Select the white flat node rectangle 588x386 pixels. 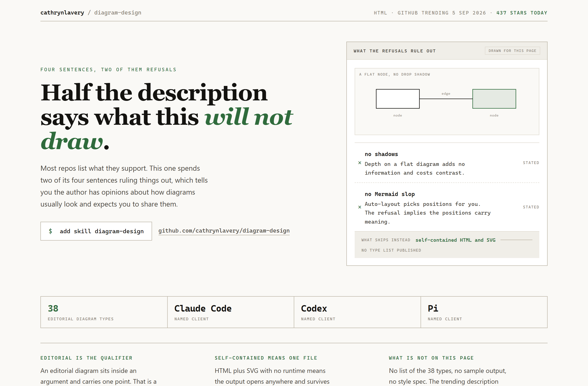tap(398, 99)
